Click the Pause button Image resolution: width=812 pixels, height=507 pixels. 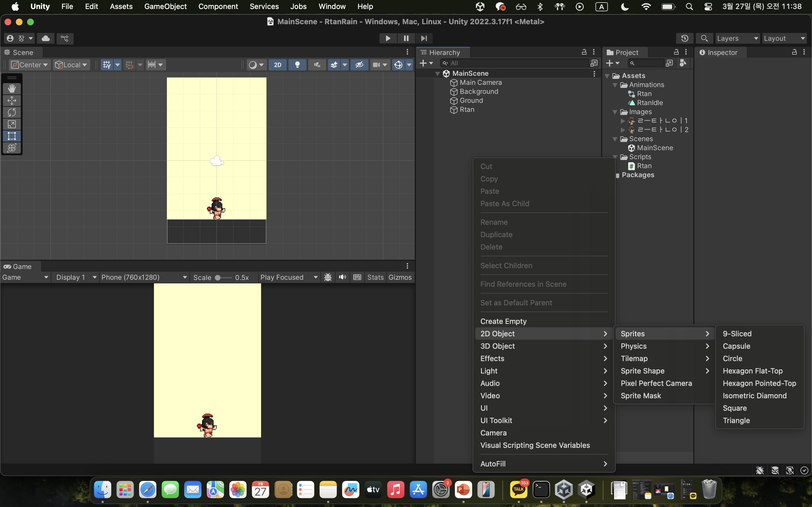coord(406,38)
